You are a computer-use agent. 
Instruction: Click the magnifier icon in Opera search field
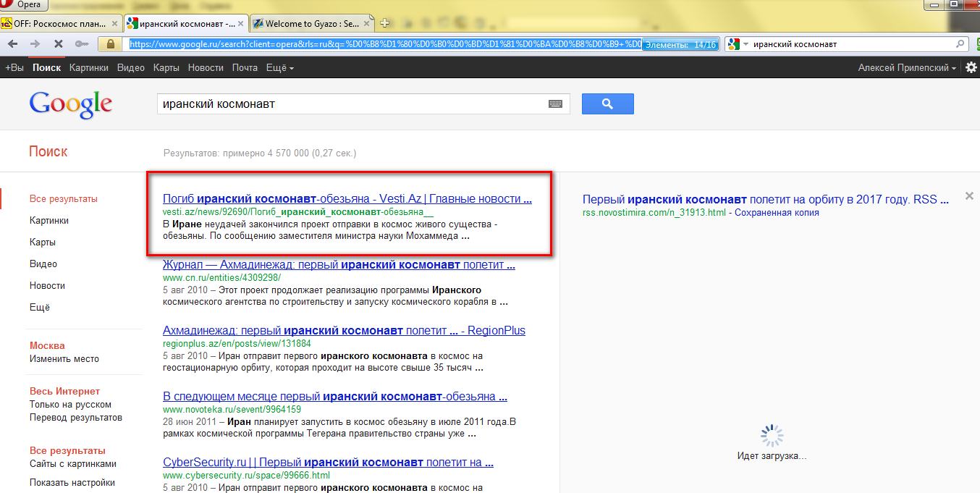(x=961, y=44)
